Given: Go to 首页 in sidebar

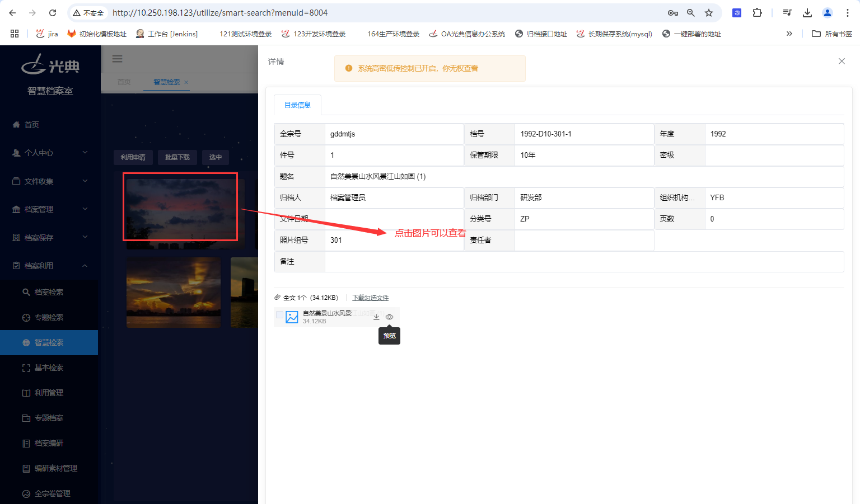Looking at the screenshot, I should (32, 125).
